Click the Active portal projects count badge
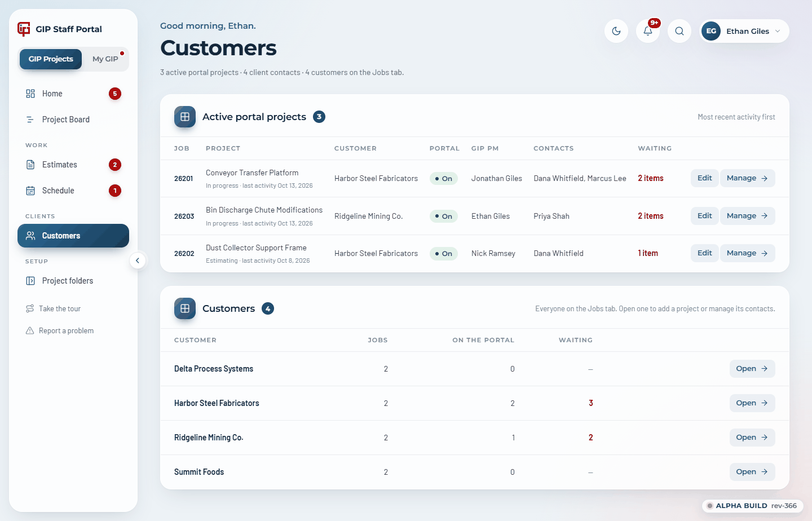 coord(319,117)
